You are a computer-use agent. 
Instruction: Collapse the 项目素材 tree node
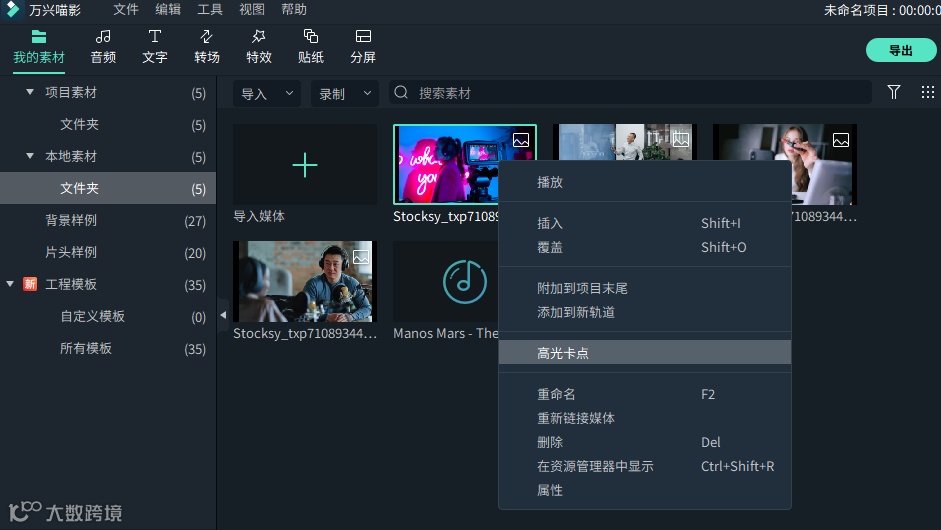click(29, 92)
